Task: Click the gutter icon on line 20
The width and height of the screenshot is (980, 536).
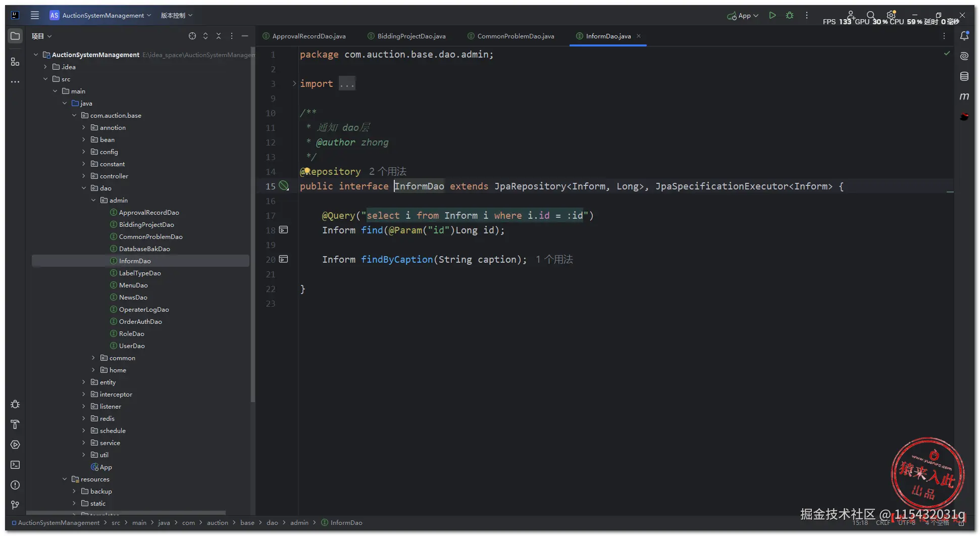Action: tap(284, 259)
